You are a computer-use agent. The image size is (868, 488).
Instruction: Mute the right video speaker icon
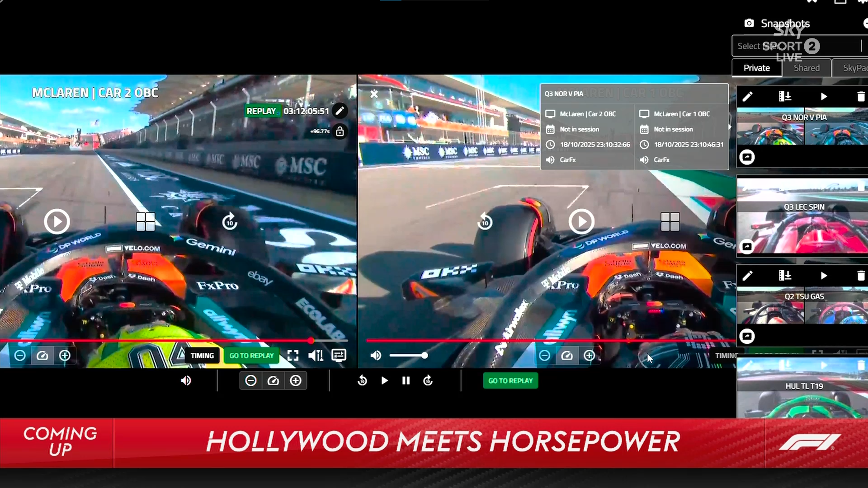(376, 356)
